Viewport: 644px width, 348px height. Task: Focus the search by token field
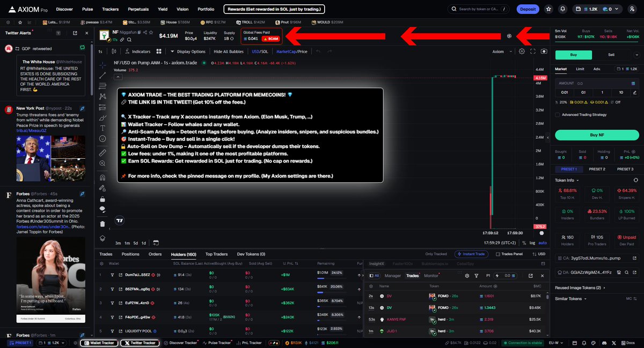click(x=479, y=9)
